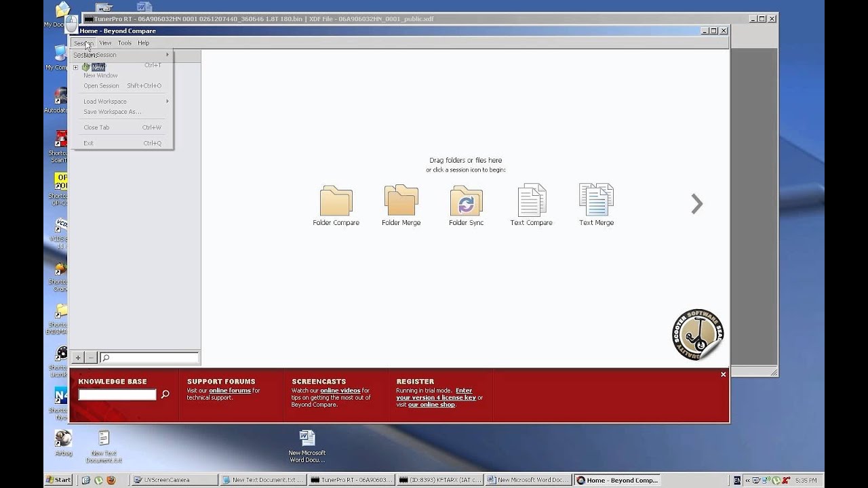Switch to KFTARX taskbar button
The image size is (868, 488).
[440, 480]
